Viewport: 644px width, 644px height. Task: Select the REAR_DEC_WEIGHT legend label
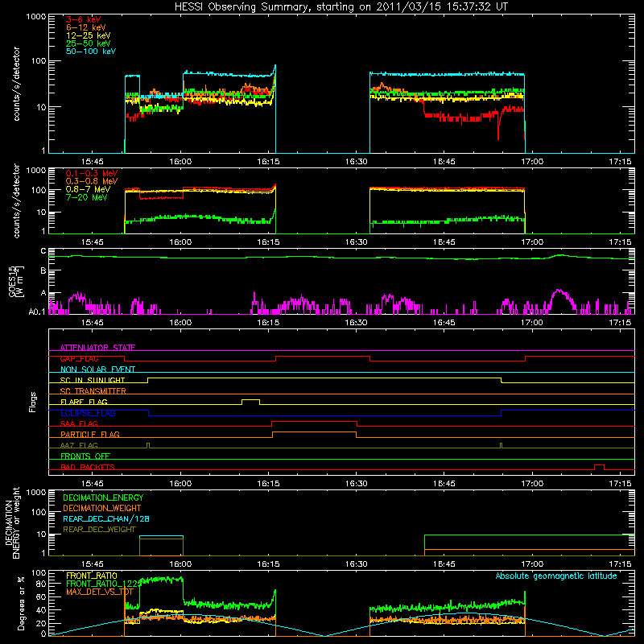pos(99,530)
